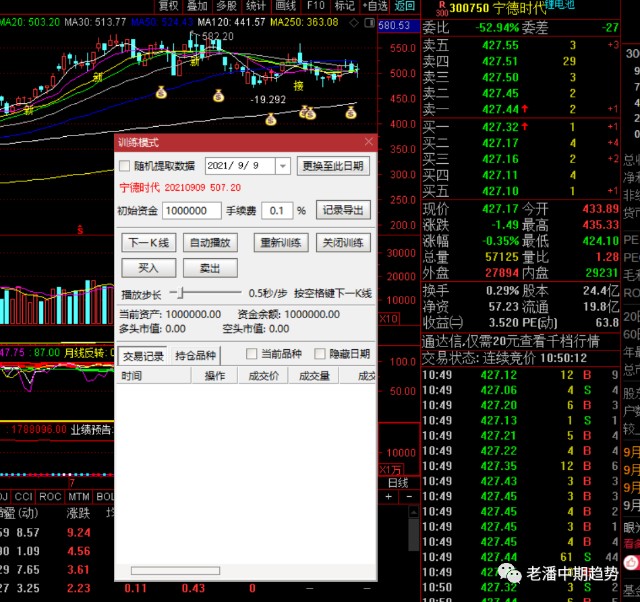Screen dimensions: 640x602
Task: Switch to 交易记录 tab
Action: click(x=143, y=356)
